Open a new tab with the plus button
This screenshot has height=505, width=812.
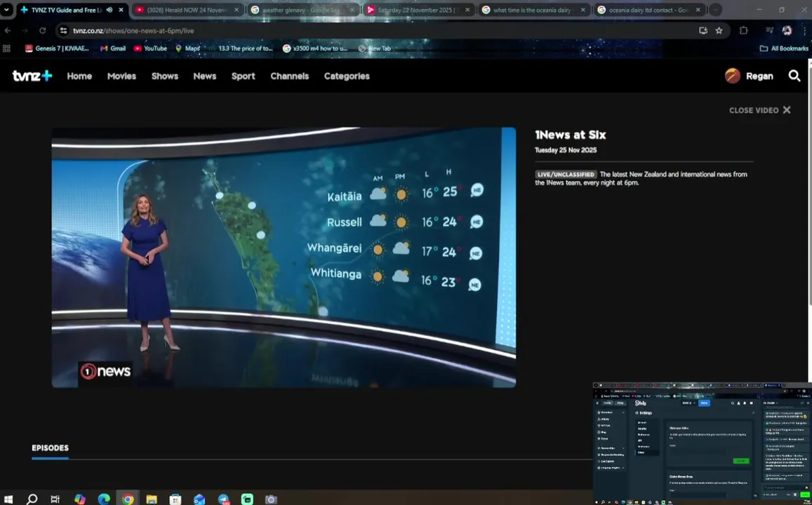[714, 10]
